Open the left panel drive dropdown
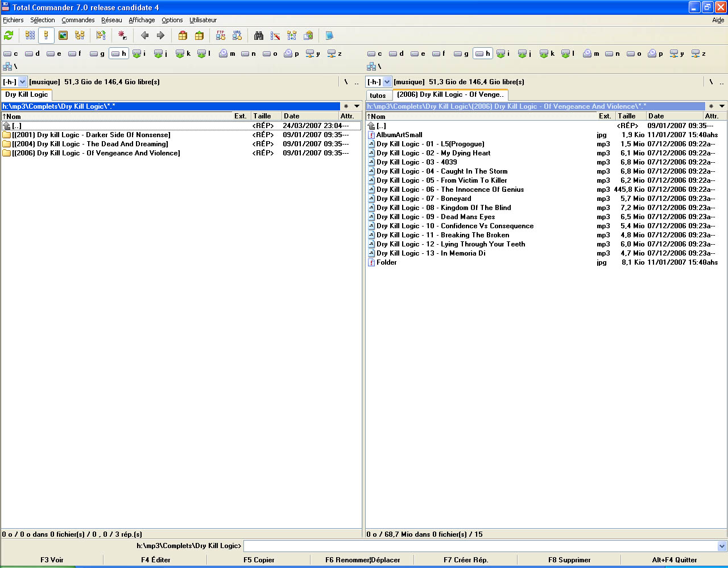Image resolution: width=728 pixels, height=568 pixels. pyautogui.click(x=22, y=82)
